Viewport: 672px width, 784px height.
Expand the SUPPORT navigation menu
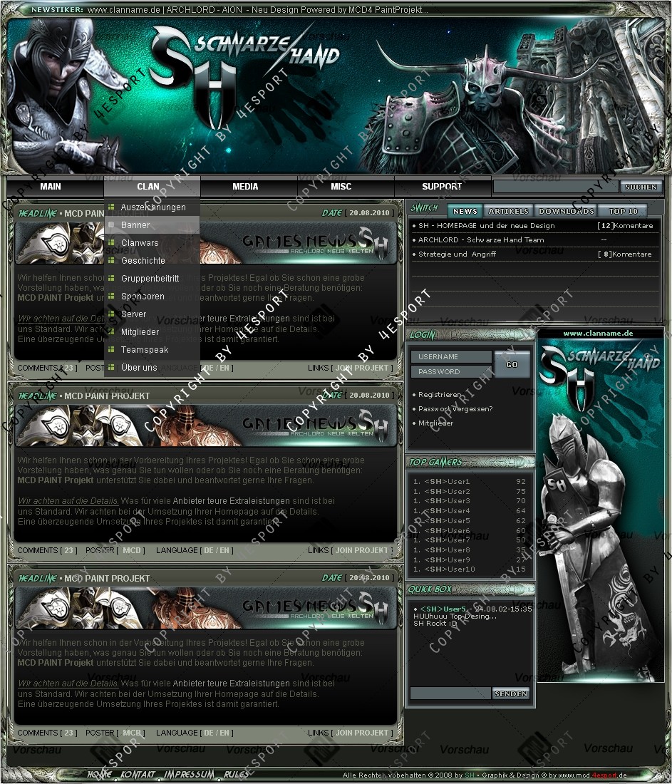pos(442,187)
